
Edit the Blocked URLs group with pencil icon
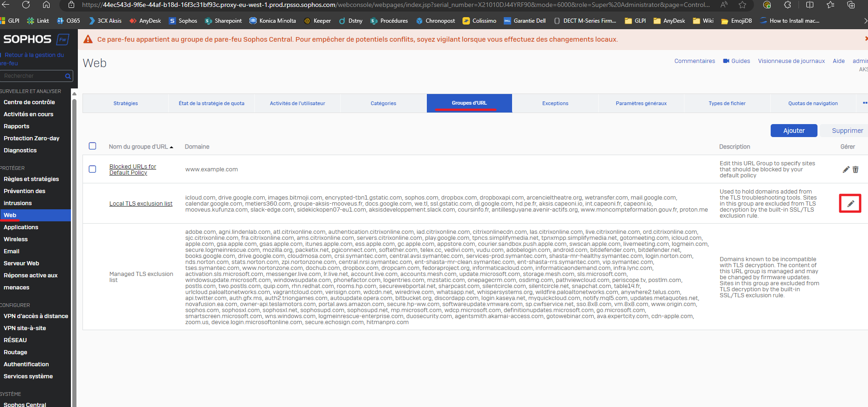click(x=846, y=169)
